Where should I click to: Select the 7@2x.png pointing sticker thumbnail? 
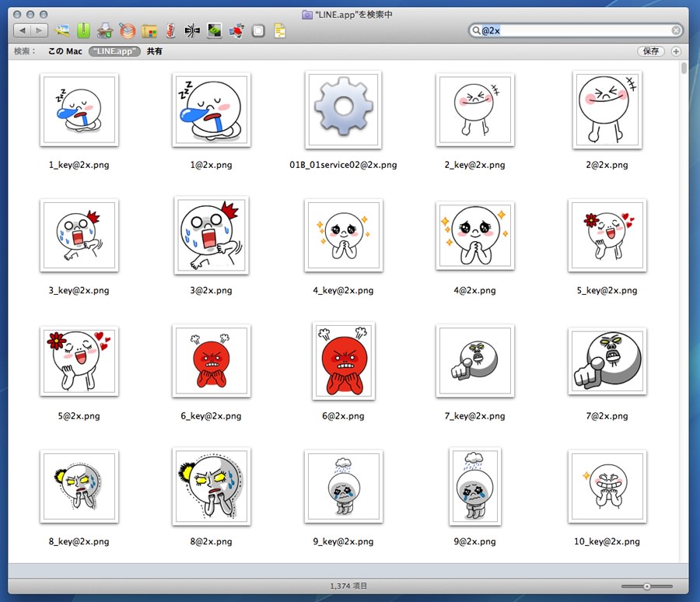607,362
